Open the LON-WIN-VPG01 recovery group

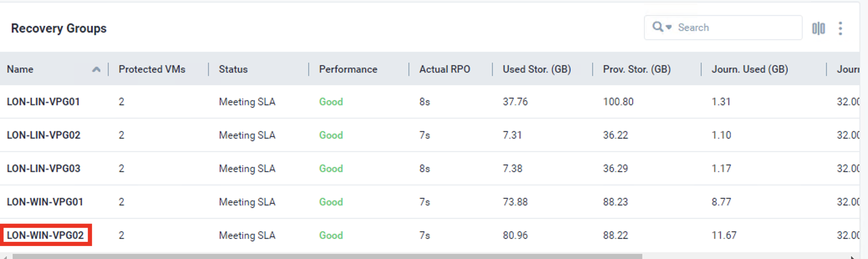pyautogui.click(x=45, y=202)
